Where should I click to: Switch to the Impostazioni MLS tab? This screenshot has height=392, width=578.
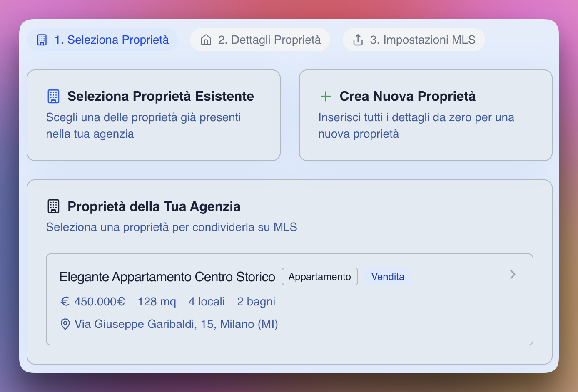click(x=413, y=40)
